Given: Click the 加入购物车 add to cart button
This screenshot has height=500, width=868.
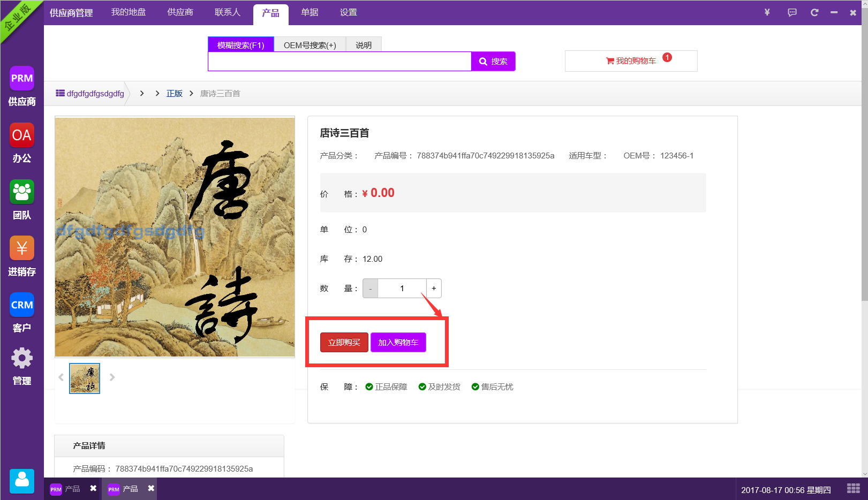Looking at the screenshot, I should coord(398,343).
